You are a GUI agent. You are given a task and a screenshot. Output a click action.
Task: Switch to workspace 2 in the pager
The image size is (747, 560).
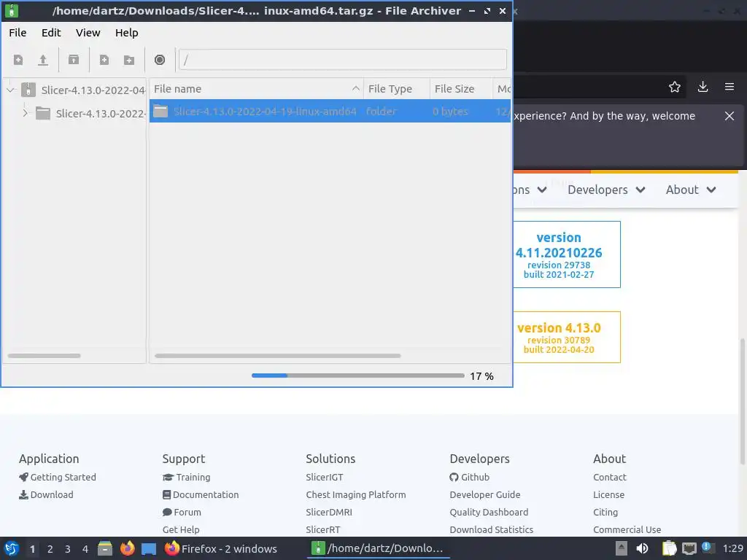pos(50,549)
